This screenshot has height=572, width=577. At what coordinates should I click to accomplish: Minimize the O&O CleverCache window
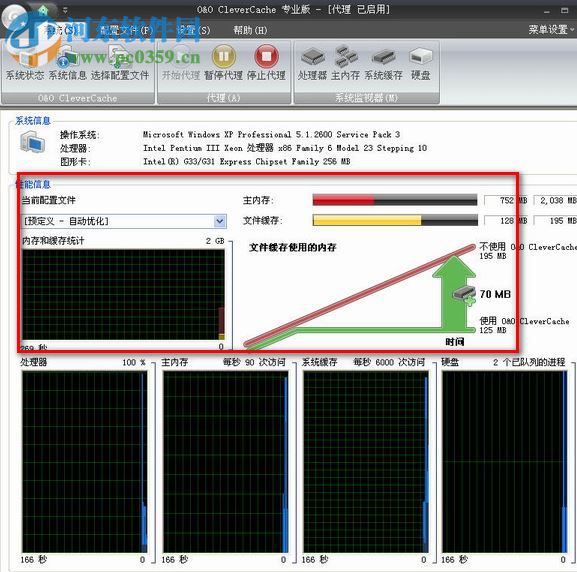click(x=546, y=11)
